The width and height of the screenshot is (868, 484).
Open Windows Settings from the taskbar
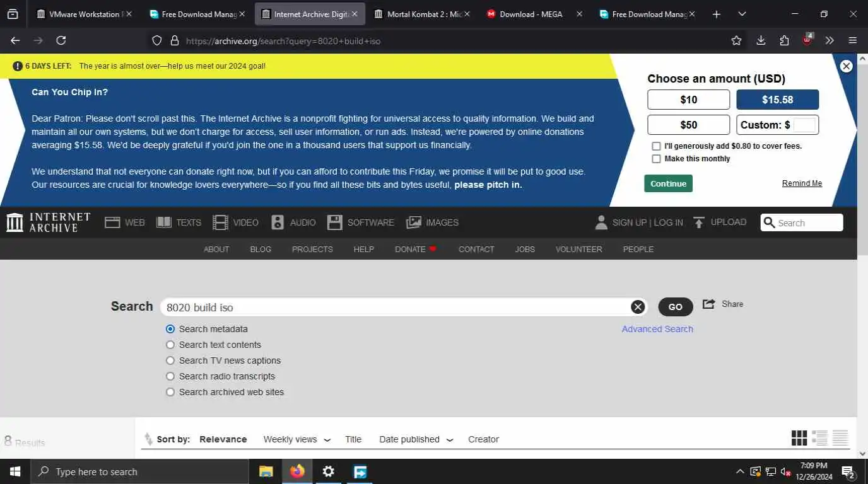point(329,471)
